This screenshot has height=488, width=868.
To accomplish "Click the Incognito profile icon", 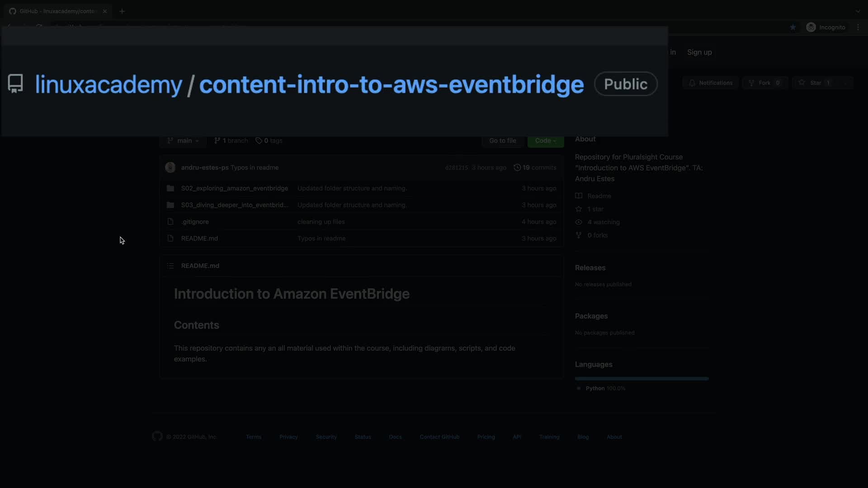I will coord(811,28).
